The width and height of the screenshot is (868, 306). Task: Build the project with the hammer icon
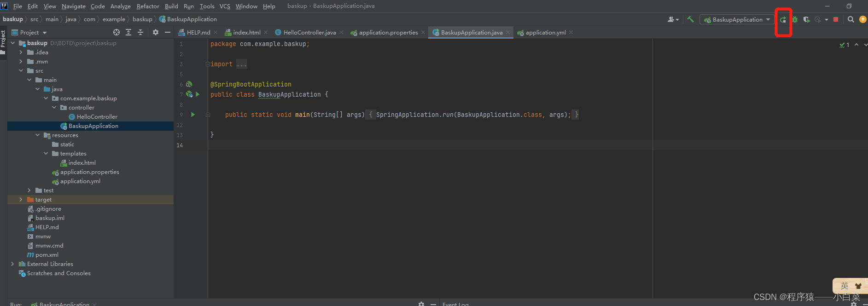[690, 19]
